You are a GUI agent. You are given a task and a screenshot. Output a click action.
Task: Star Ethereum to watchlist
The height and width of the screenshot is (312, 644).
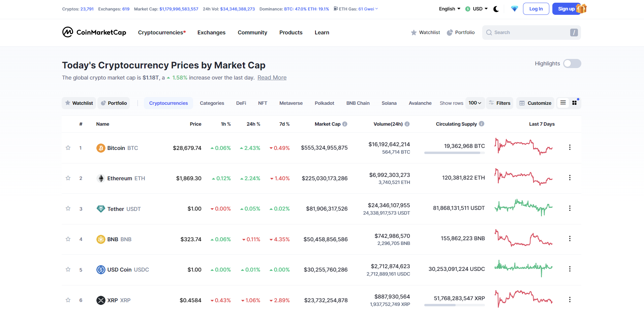coord(68,178)
